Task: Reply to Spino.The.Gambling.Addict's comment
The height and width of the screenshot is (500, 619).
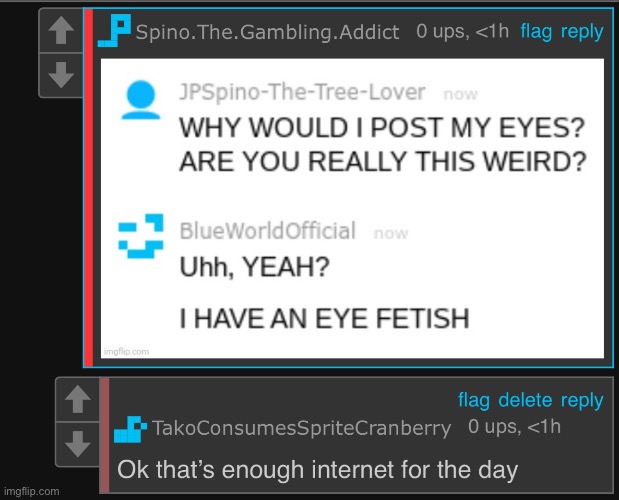Action: 582,32
